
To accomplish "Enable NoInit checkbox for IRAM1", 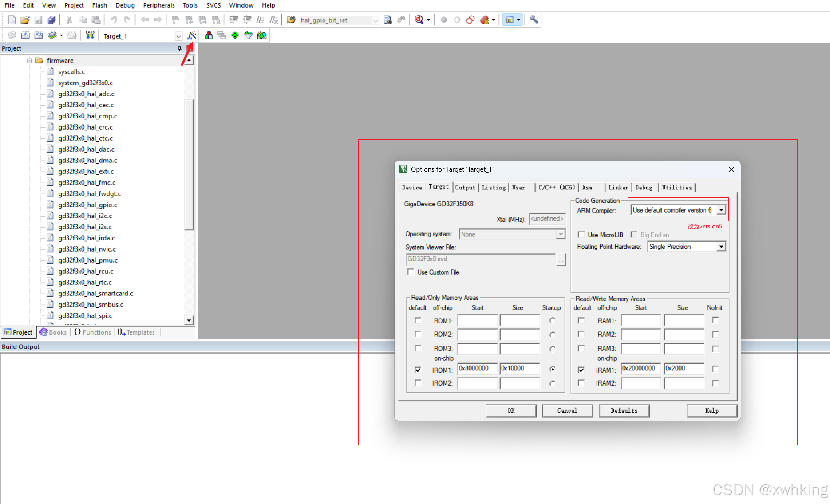I will [715, 369].
